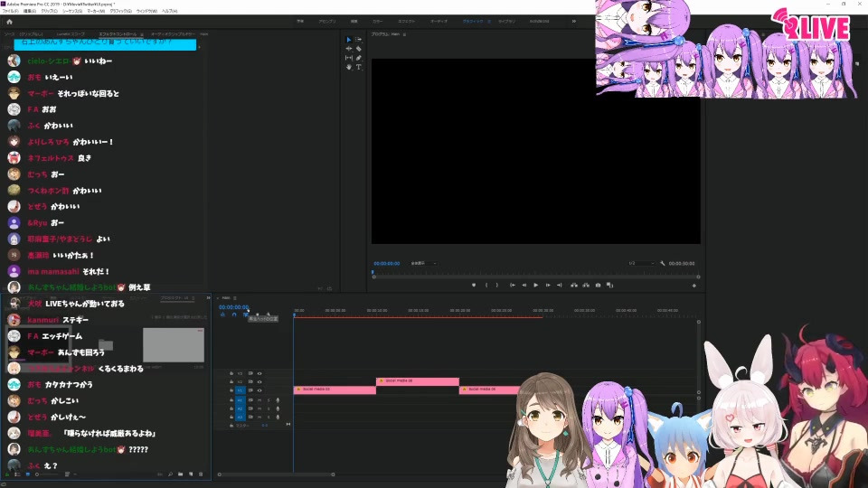Add marker in Program monitor
868x488 pixels.
474,285
